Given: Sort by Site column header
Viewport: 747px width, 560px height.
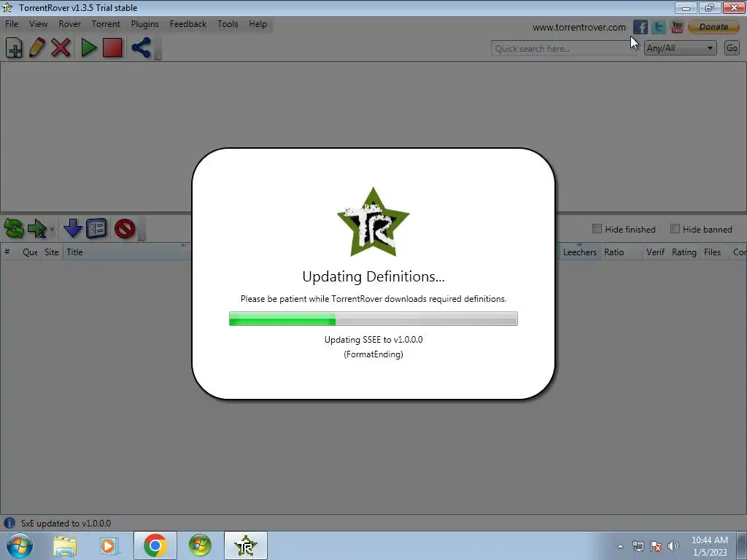Looking at the screenshot, I should 52,252.
